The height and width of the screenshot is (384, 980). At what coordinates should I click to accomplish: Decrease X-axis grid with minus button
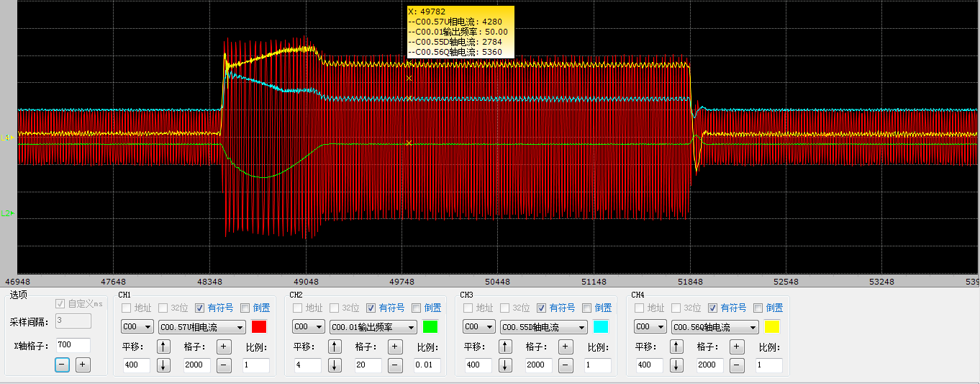(x=63, y=365)
